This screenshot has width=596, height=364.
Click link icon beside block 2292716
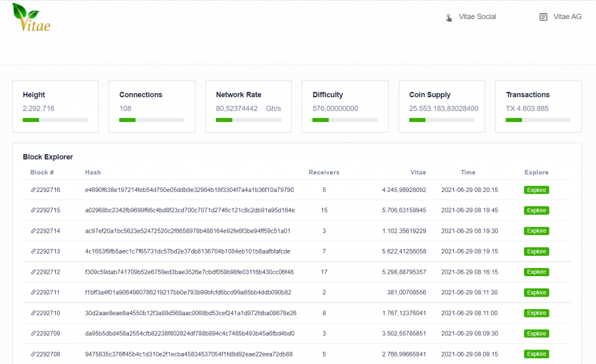tap(33, 190)
